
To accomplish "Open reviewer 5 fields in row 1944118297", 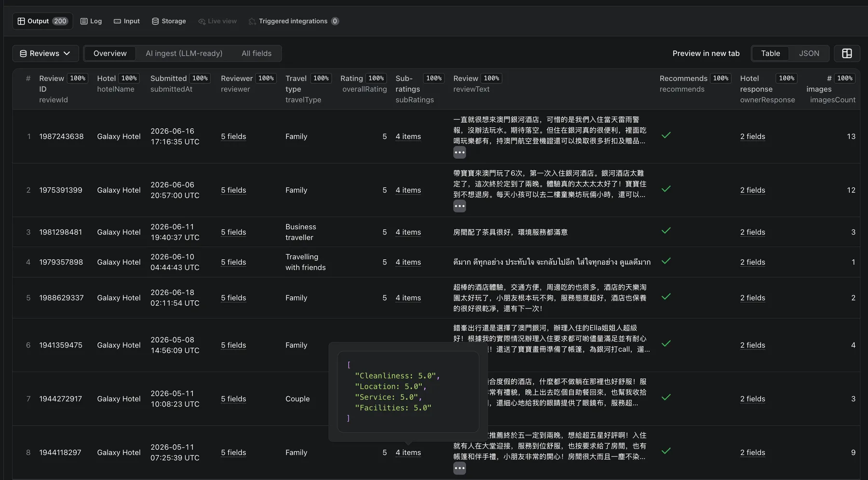I will (233, 453).
